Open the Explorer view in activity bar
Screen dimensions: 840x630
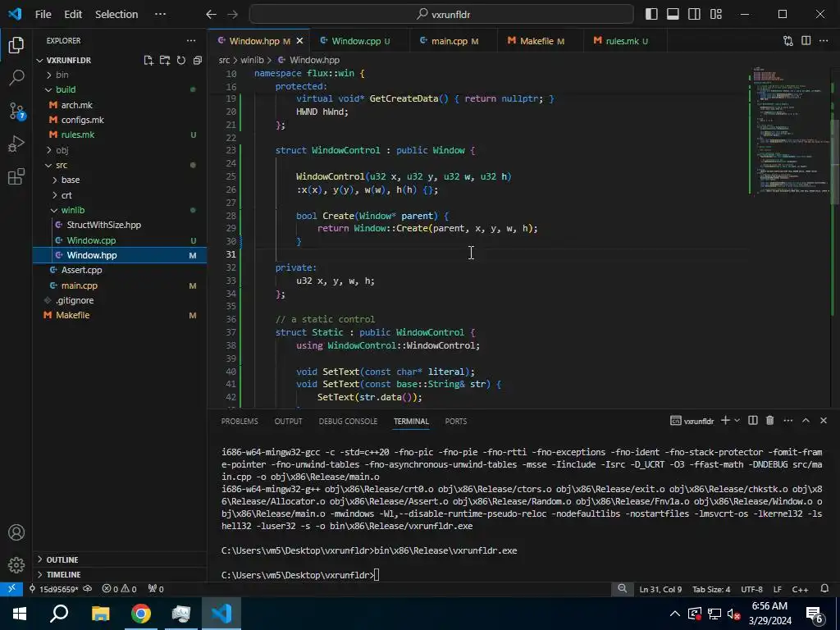tap(16, 45)
